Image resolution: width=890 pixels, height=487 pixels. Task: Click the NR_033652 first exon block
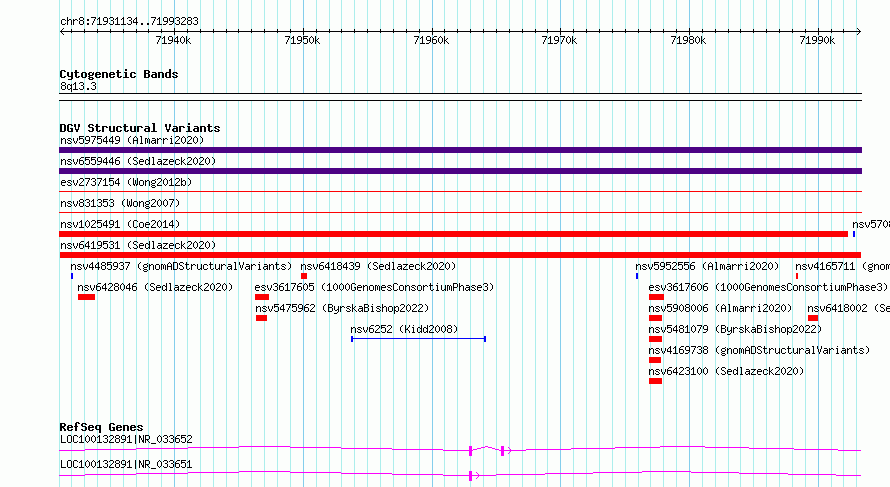point(471,451)
